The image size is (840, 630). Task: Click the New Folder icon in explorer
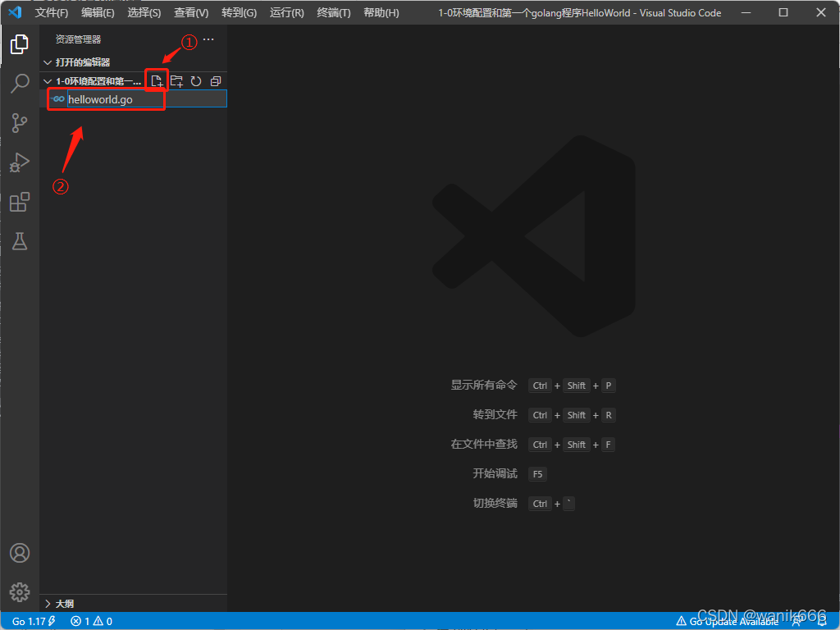point(176,81)
